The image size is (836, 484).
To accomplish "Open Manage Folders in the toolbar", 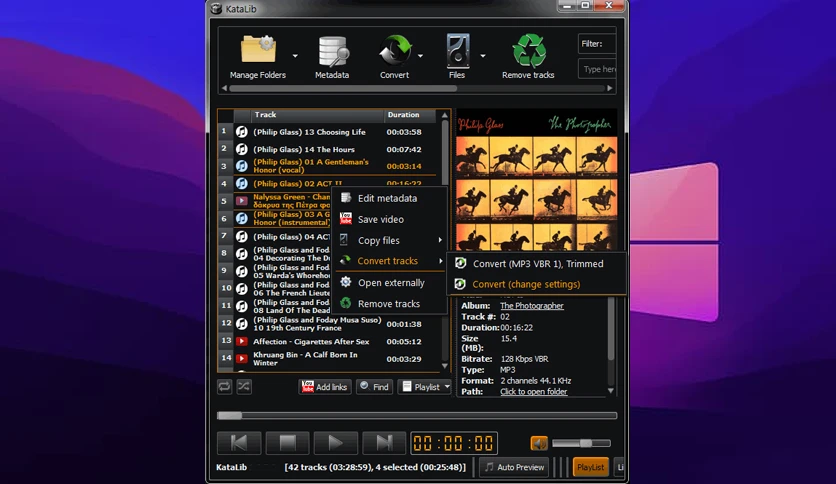I will (258, 57).
